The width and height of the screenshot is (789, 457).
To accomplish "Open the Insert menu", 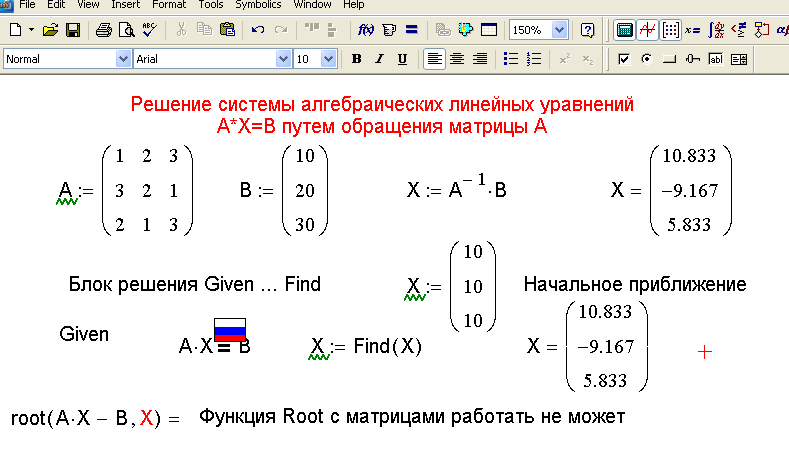I will pyautogui.click(x=125, y=5).
